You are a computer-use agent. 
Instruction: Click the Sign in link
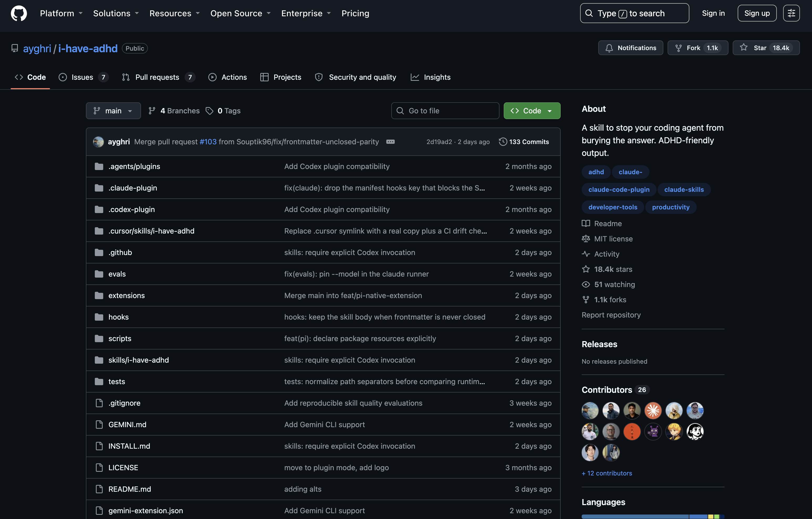[x=713, y=13]
